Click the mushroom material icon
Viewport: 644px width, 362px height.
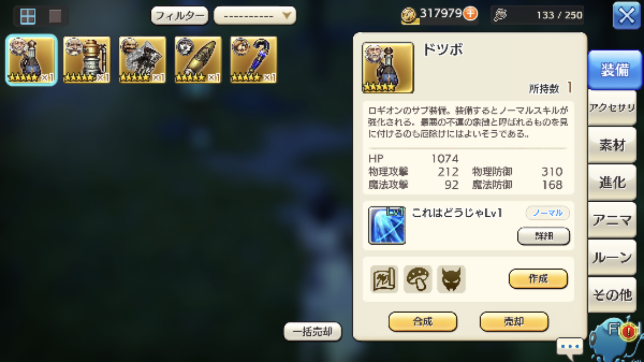418,279
